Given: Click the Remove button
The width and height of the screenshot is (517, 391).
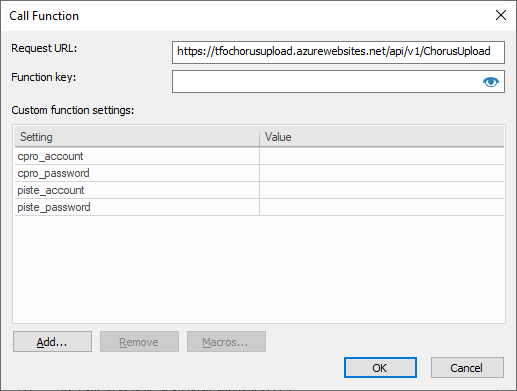Looking at the screenshot, I should pos(139,342).
